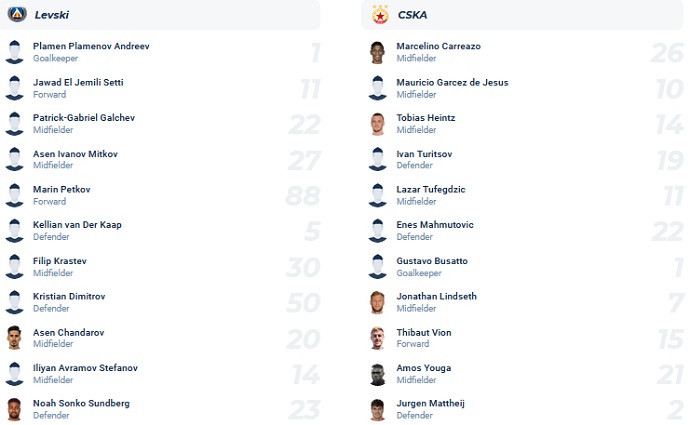The height and width of the screenshot is (425, 690).
Task: Open Tobias Heintz's player photo
Action: (x=377, y=124)
